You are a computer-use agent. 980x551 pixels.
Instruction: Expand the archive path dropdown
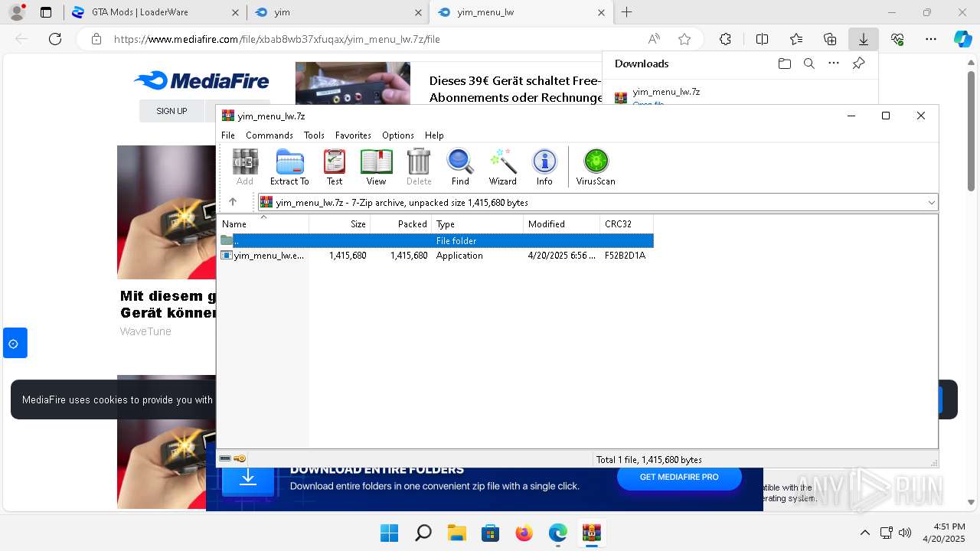[931, 203]
